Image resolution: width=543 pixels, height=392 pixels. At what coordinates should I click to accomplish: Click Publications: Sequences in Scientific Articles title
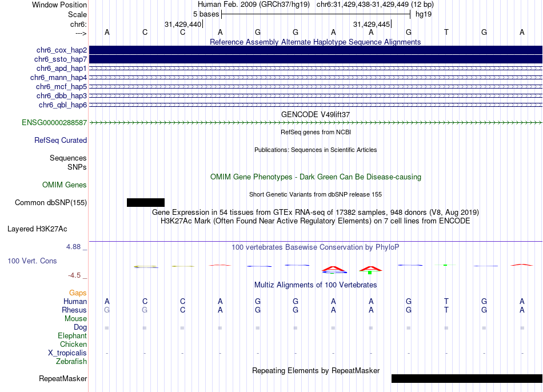[316, 150]
